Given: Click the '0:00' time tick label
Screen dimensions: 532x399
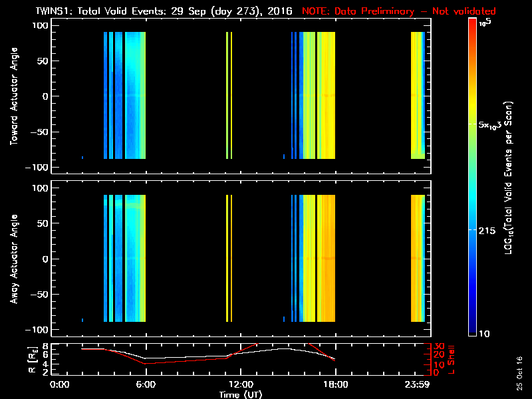Looking at the screenshot, I should click(x=59, y=384).
